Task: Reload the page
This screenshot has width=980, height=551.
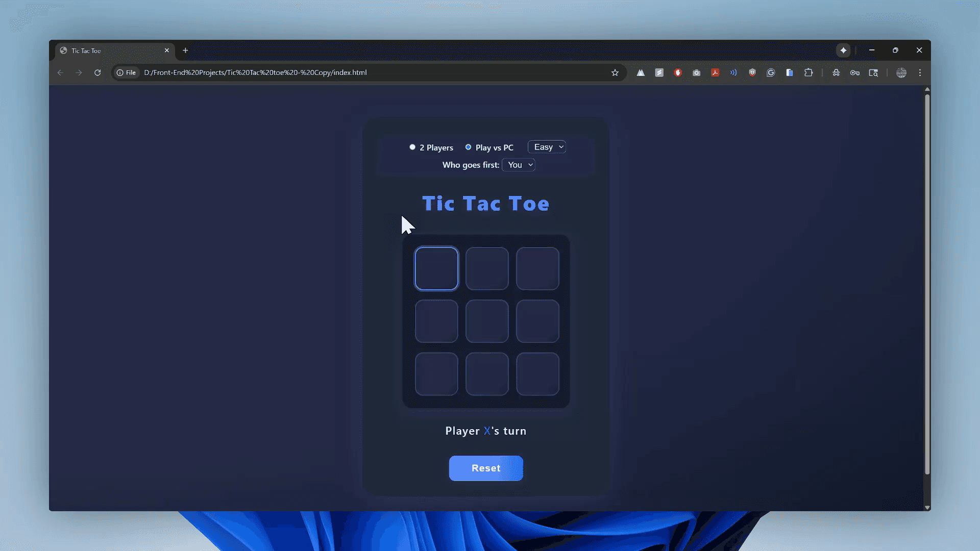Action: pyautogui.click(x=97, y=72)
